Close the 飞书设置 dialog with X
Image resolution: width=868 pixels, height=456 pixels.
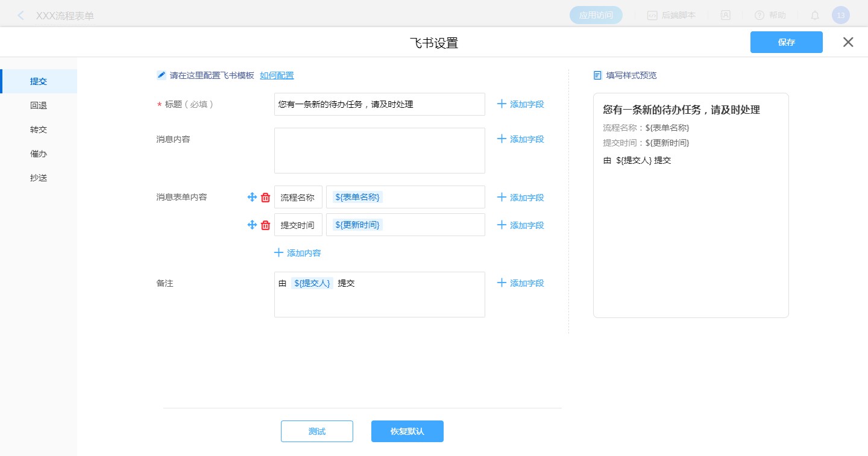coord(848,42)
